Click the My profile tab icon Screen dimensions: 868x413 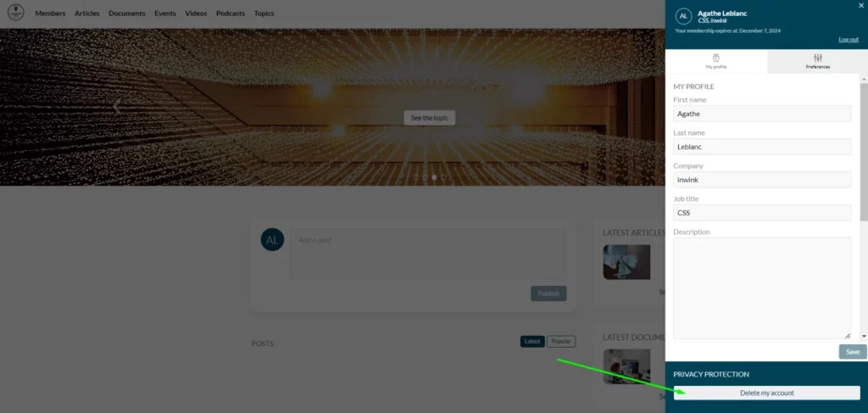[x=716, y=58]
